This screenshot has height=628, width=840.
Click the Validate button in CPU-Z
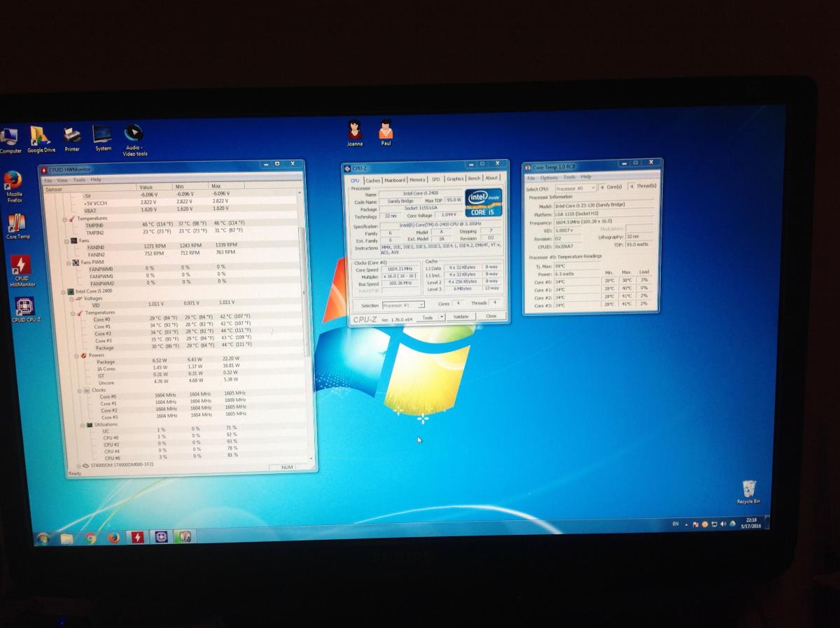(x=461, y=316)
